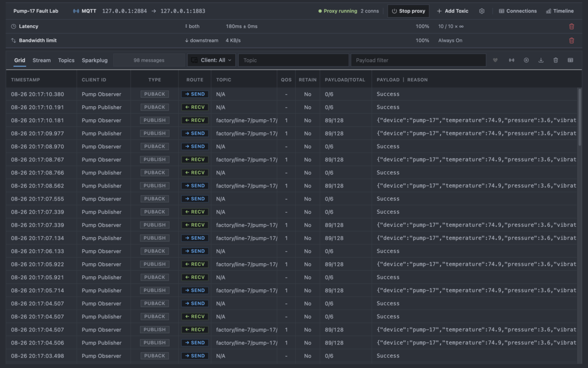Download messages using the export icon
The width and height of the screenshot is (588, 368).
tap(541, 60)
